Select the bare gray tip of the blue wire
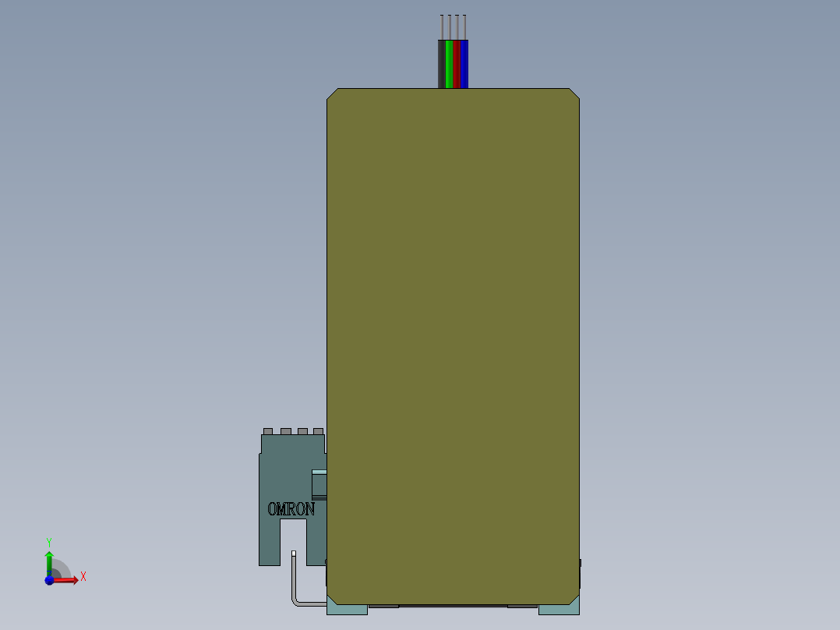The width and height of the screenshot is (840, 630). coord(465,27)
